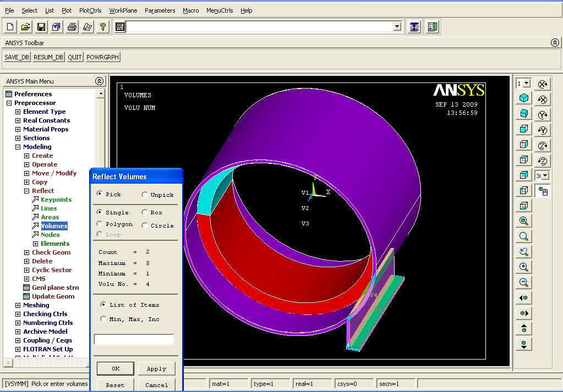The width and height of the screenshot is (563, 392).
Task: Click the Fit View magnifier icon
Action: 524,220
